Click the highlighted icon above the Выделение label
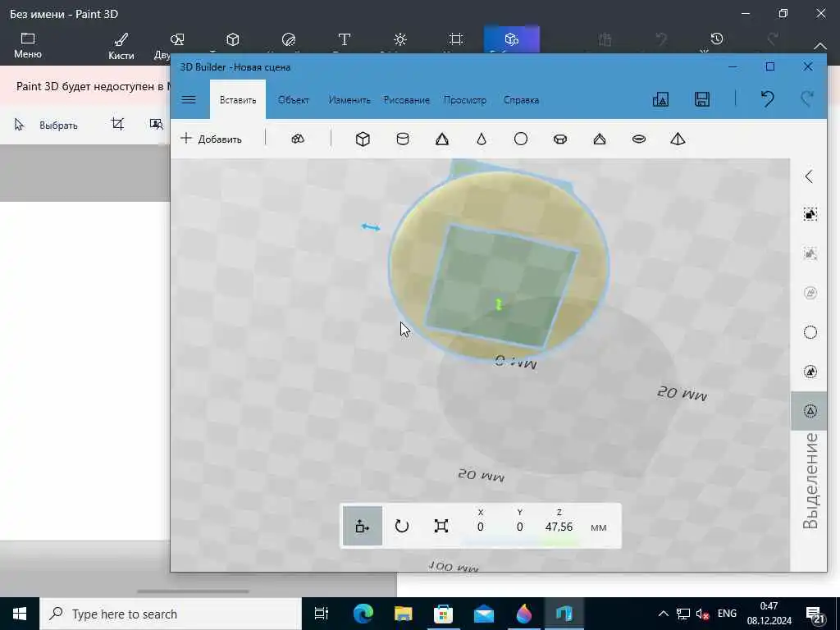 [x=810, y=411]
